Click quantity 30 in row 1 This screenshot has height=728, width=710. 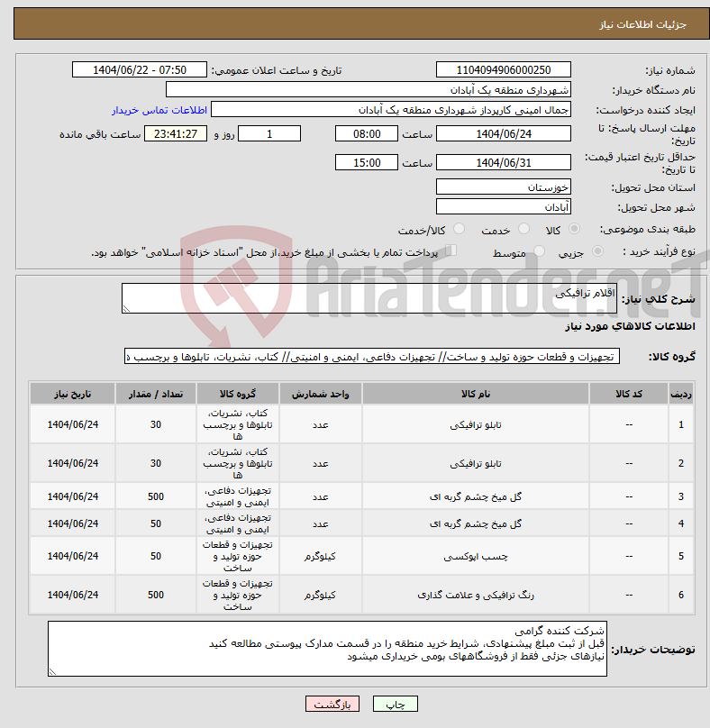156,425
